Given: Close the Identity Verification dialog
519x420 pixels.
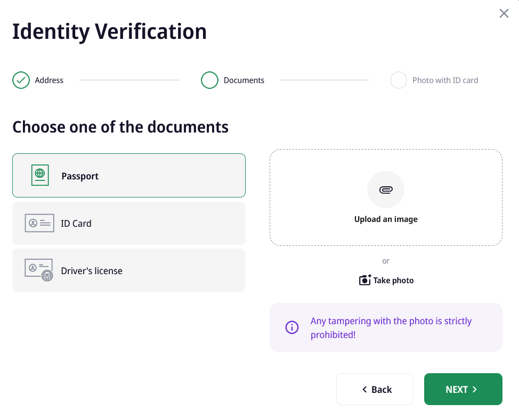Looking at the screenshot, I should (x=504, y=13).
